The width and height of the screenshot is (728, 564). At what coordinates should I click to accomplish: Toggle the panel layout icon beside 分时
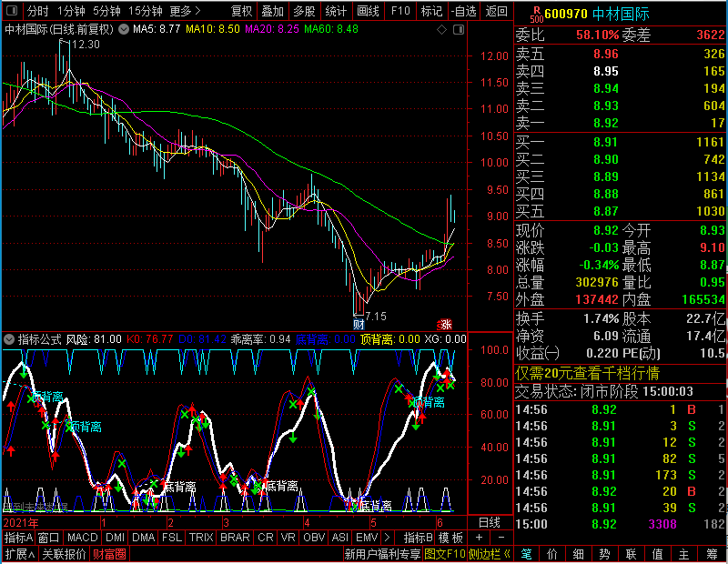coord(12,11)
